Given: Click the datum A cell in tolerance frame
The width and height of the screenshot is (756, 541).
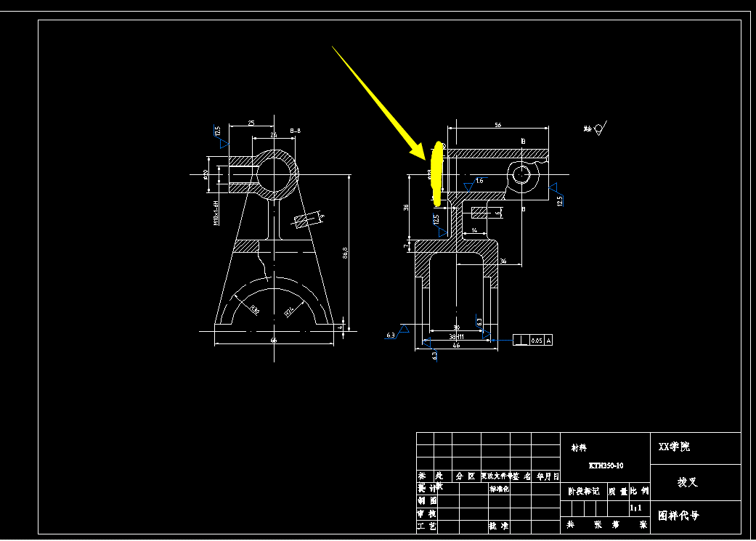Looking at the screenshot, I should coord(548,341).
